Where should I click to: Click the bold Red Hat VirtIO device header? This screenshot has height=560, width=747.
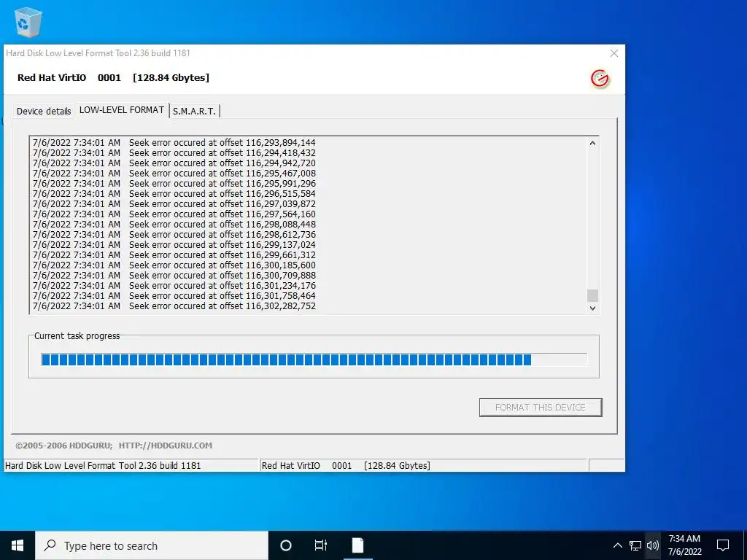(x=113, y=77)
